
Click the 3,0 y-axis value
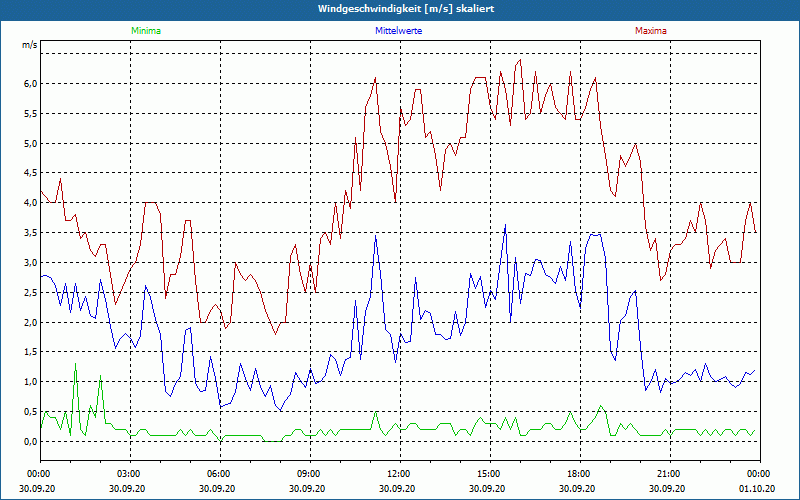tap(30, 263)
